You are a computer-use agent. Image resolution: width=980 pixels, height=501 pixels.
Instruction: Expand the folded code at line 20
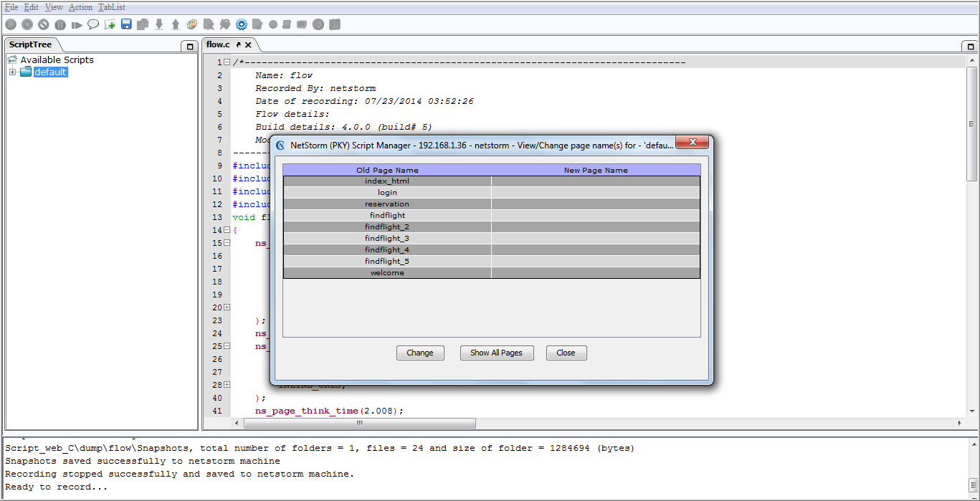click(x=227, y=307)
